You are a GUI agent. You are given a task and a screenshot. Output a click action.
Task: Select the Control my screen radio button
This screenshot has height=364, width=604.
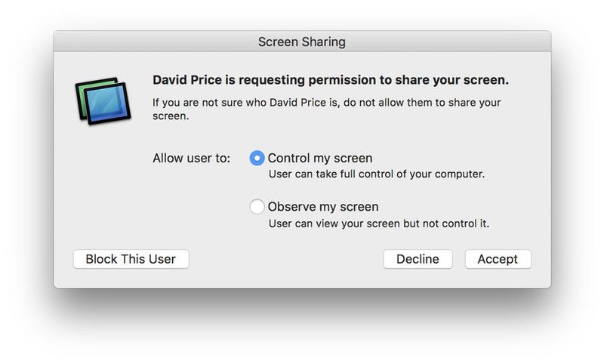(257, 158)
